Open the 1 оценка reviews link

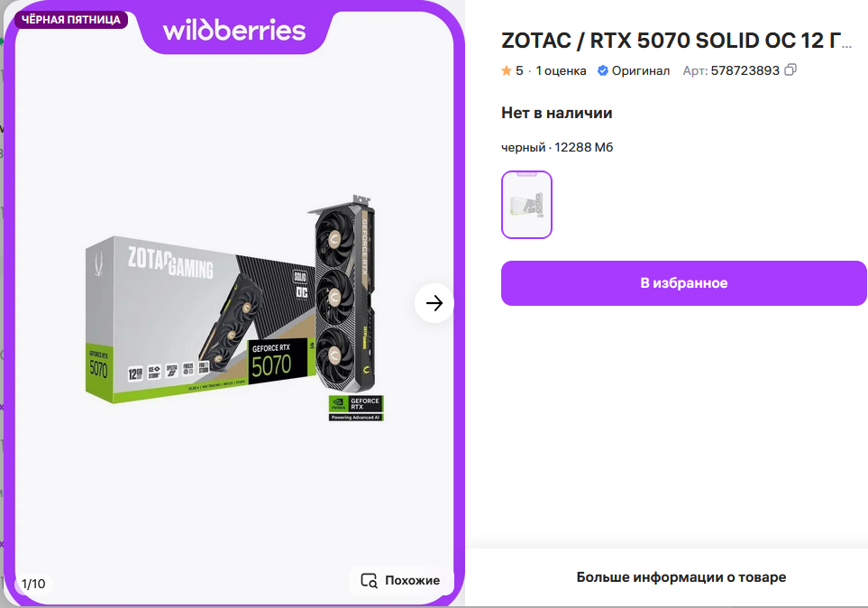point(561,70)
